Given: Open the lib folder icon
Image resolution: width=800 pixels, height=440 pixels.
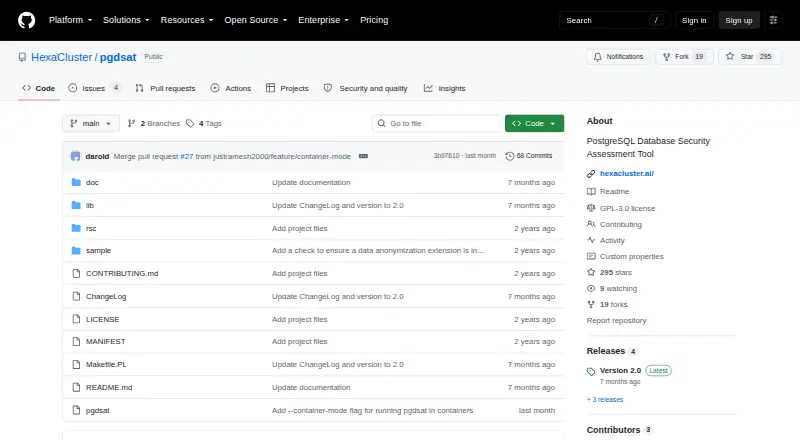Looking at the screenshot, I should pos(76,205).
